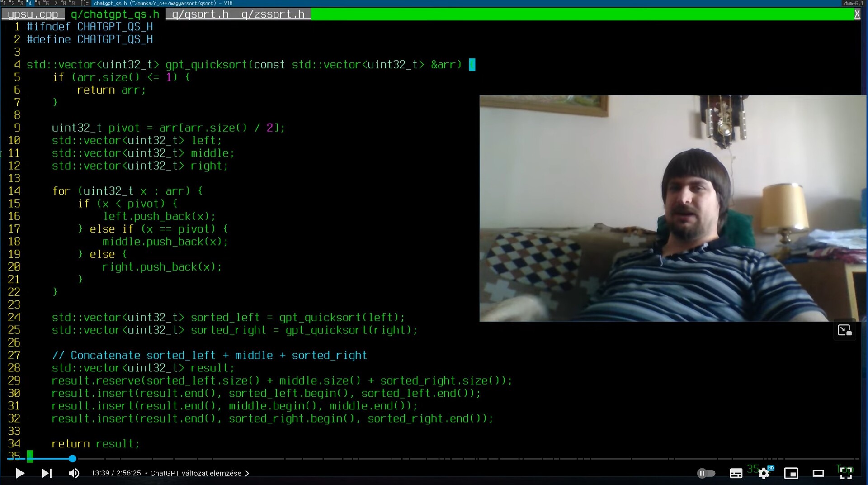Click the comment '// Concatenate sorted_left + middle + sorted_right'

[209, 355]
